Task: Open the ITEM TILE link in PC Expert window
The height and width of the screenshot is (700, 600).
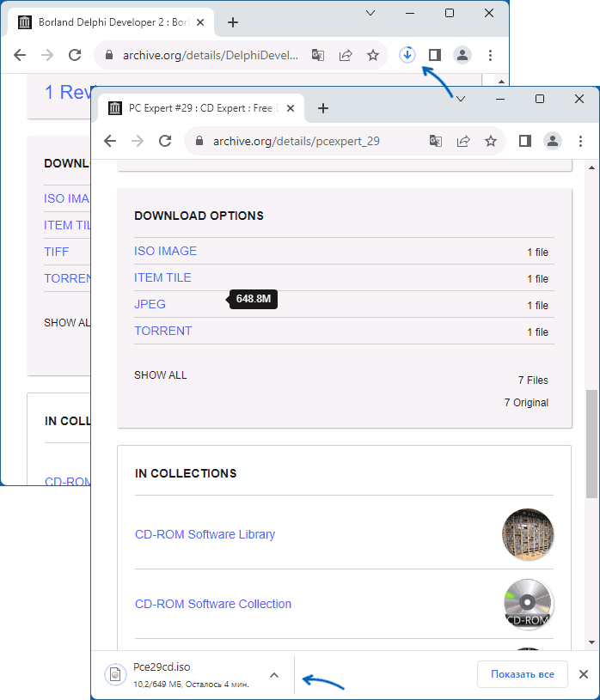Action: [162, 277]
